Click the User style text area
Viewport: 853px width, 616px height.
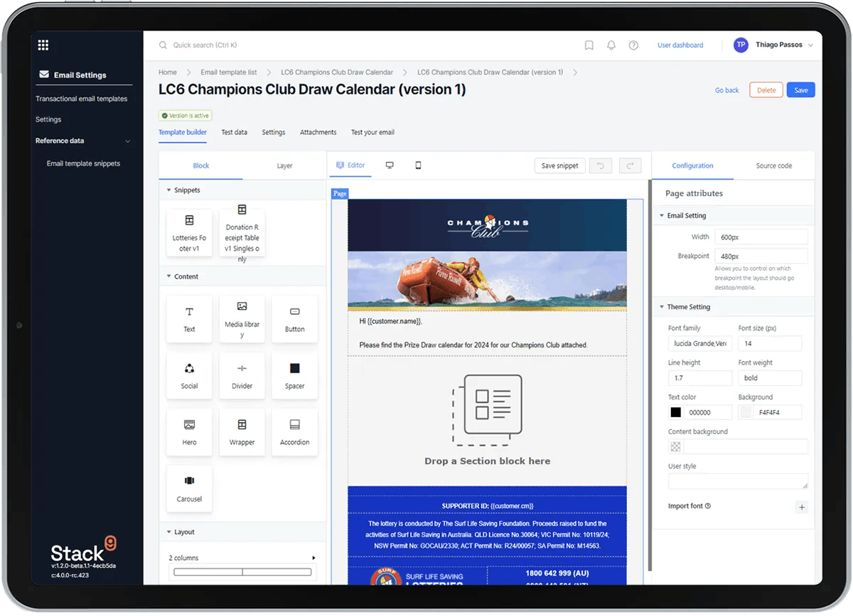point(738,481)
